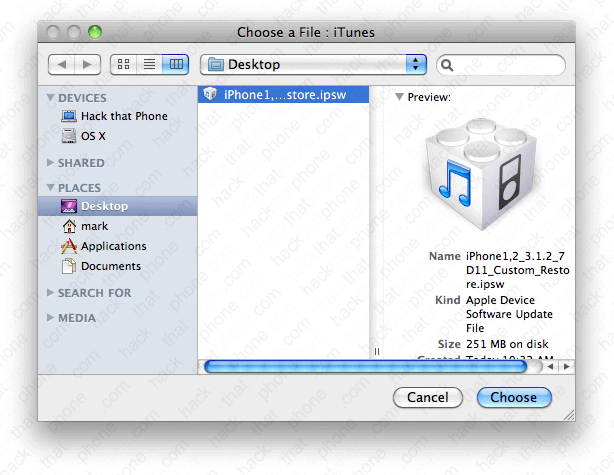The width and height of the screenshot is (614, 475).
Task: Switch to list view mode
Action: (x=150, y=64)
